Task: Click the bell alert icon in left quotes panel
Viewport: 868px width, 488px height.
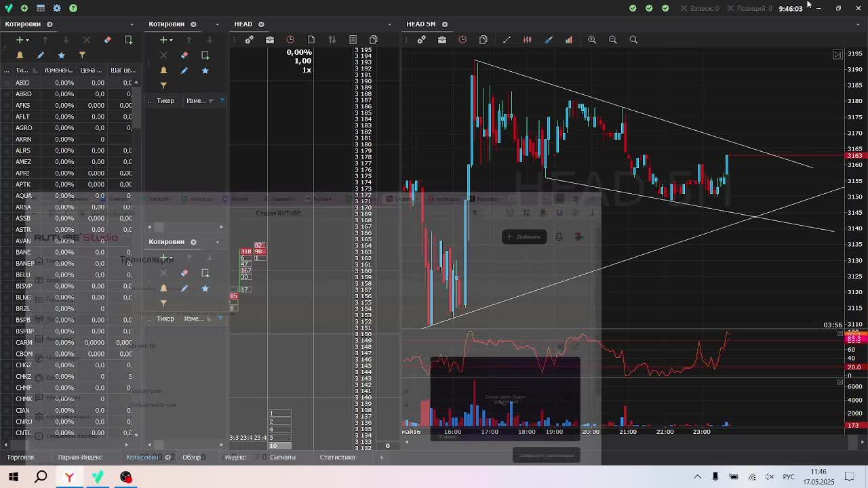Action: [20, 55]
